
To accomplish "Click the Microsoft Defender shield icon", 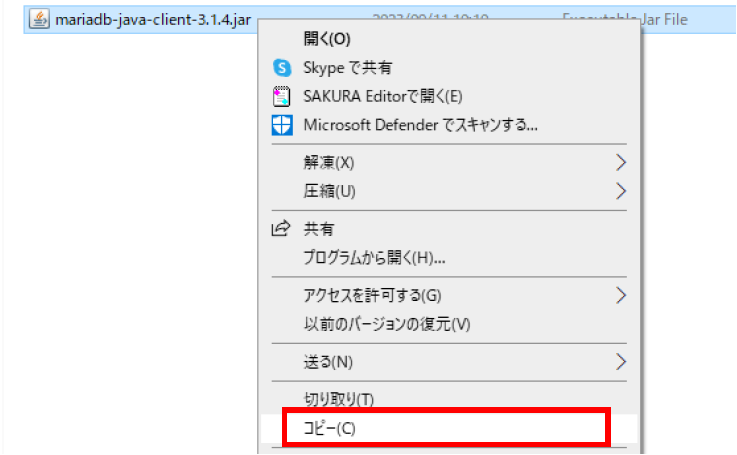I will (x=281, y=126).
